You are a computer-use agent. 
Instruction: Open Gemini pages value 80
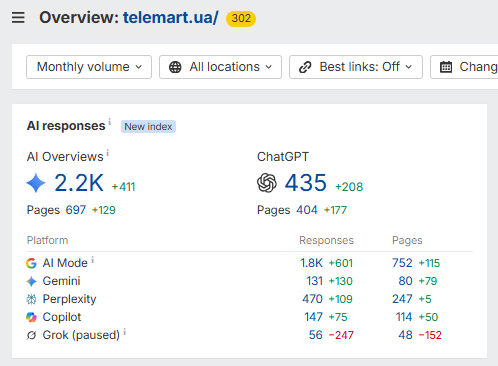point(405,281)
